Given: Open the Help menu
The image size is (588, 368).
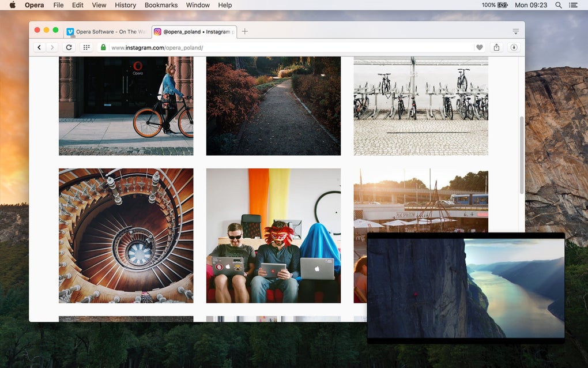Looking at the screenshot, I should 225,5.
